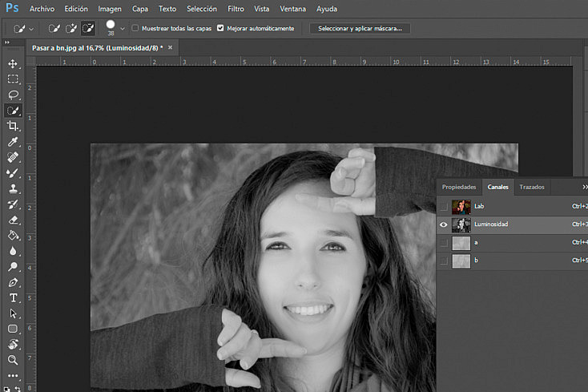588x392 pixels.
Task: Open the Archivo menu
Action: tap(42, 9)
